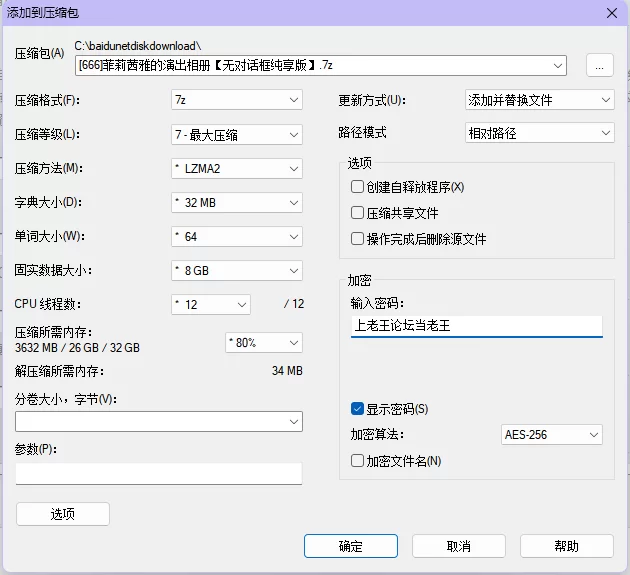Enable 创建自释放程序 checkbox
This screenshot has width=630, height=575.
tap(357, 187)
